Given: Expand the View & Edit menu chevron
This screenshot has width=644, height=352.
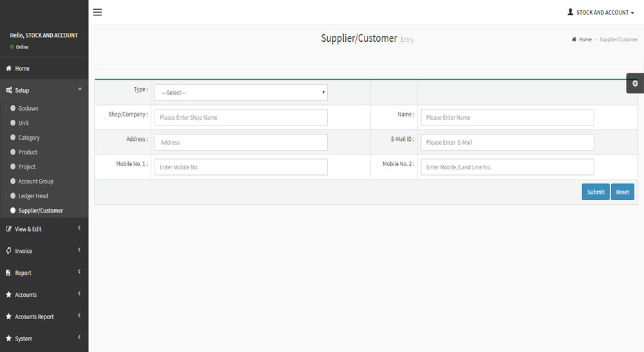Looking at the screenshot, I should [x=79, y=228].
